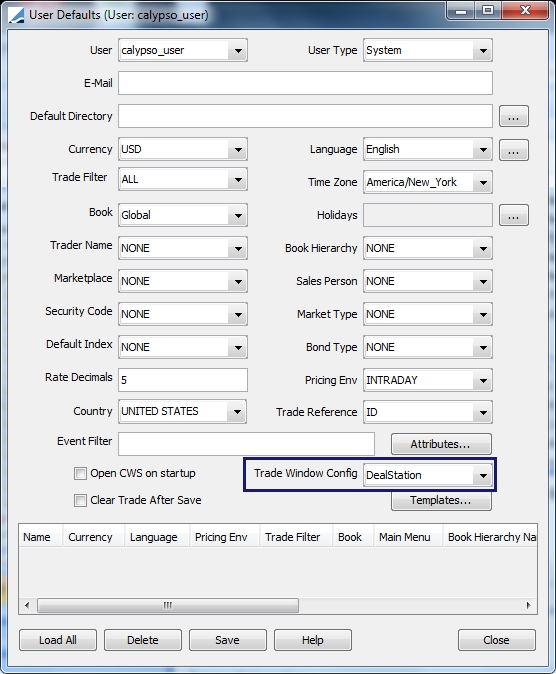Click the Attributes... button
The width and height of the screenshot is (556, 674).
coord(441,444)
